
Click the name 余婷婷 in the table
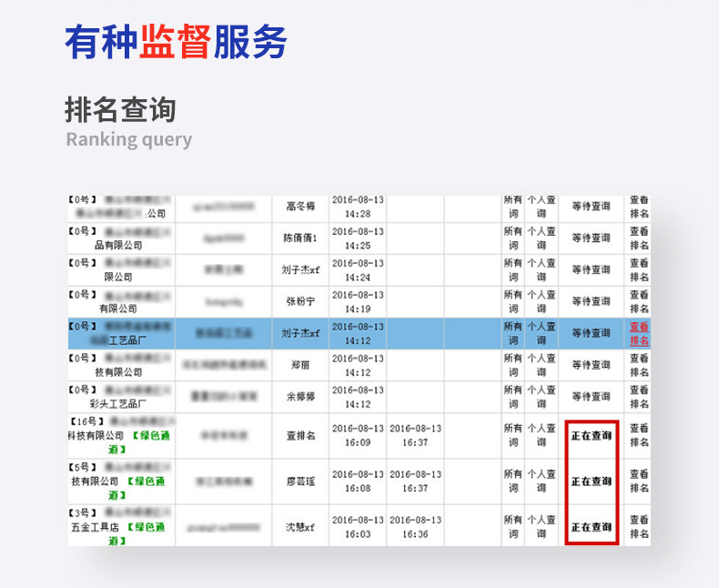tap(301, 397)
